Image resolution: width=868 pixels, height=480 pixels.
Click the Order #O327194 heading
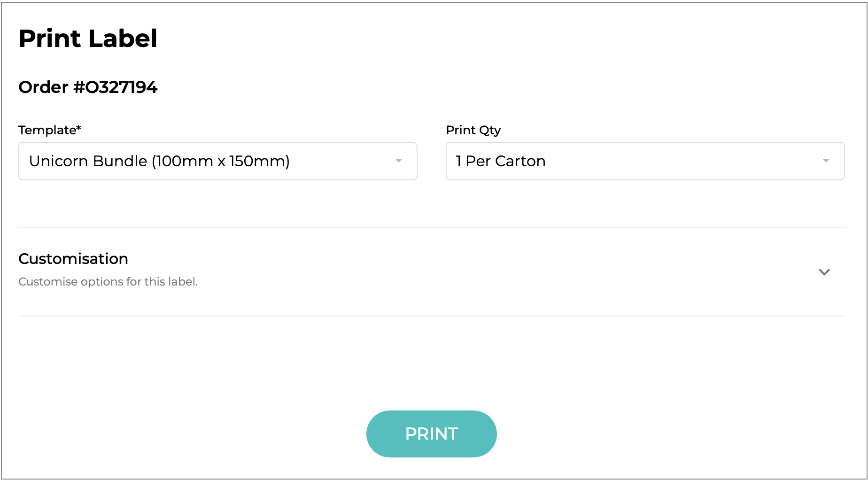click(x=88, y=87)
